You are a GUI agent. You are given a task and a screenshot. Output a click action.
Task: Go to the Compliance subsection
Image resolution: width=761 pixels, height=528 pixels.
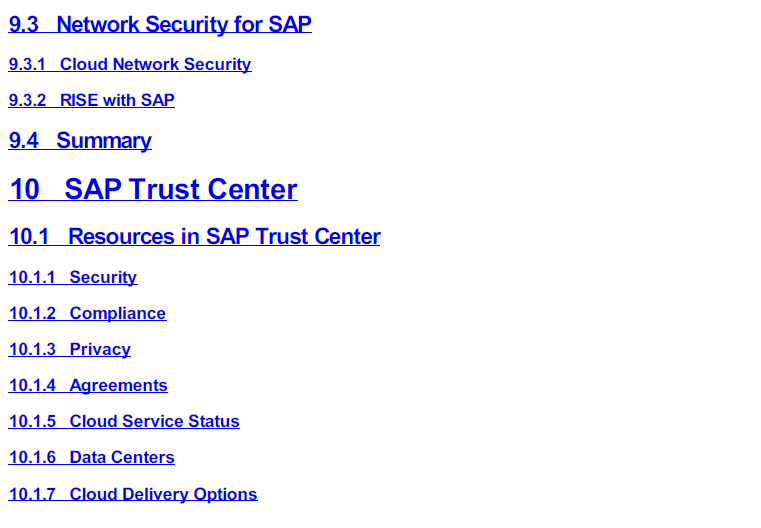[117, 314]
